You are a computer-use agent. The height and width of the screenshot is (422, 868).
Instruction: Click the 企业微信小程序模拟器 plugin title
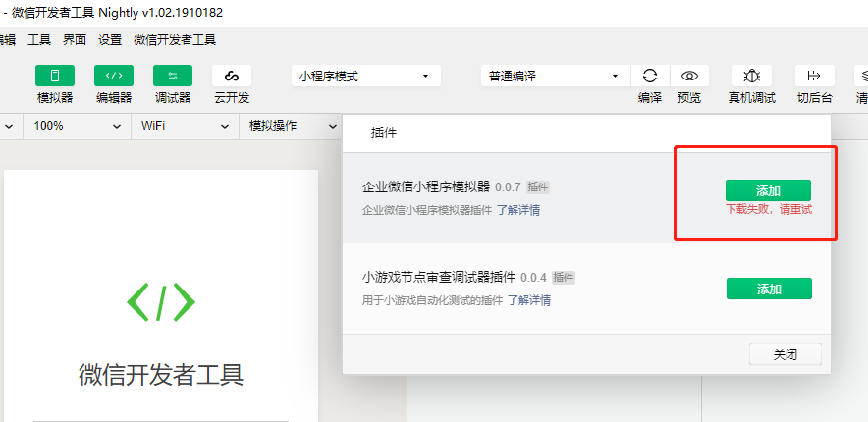coord(426,186)
